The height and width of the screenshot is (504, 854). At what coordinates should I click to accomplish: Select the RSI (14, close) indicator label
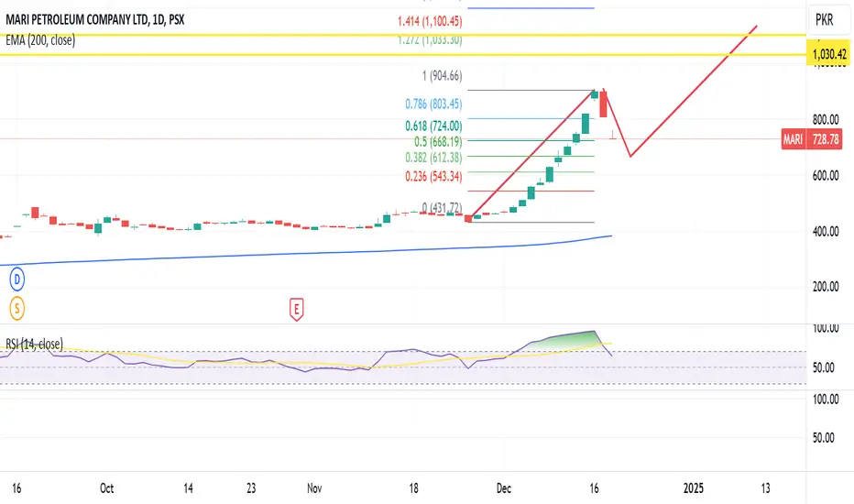34,344
